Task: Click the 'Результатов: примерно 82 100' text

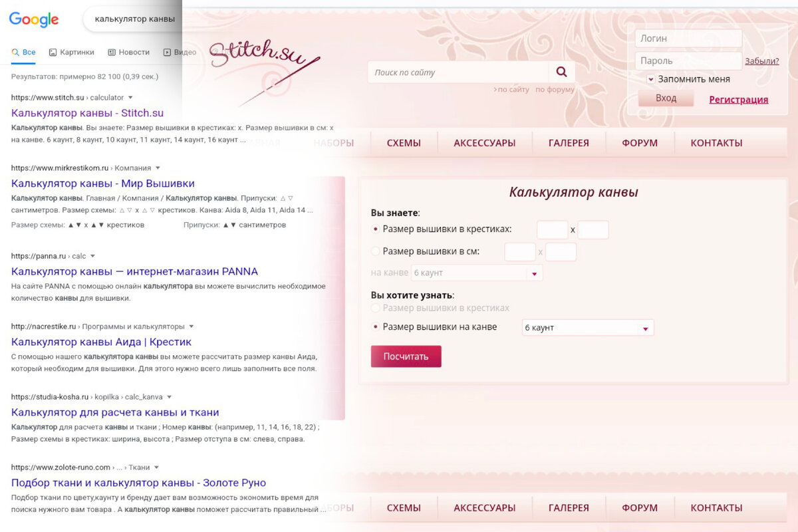Action: point(84,76)
